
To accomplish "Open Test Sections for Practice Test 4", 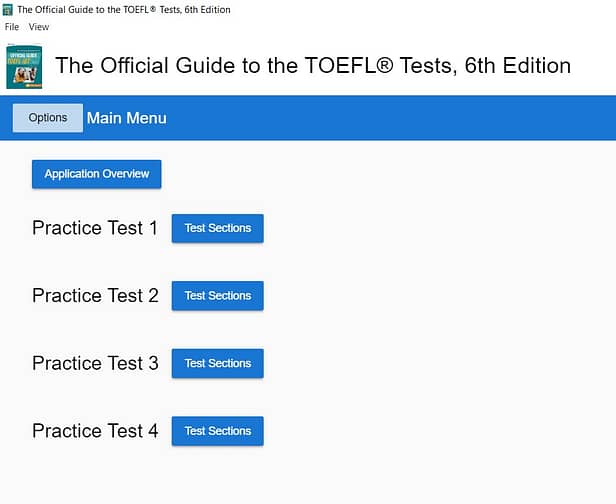I will click(217, 431).
